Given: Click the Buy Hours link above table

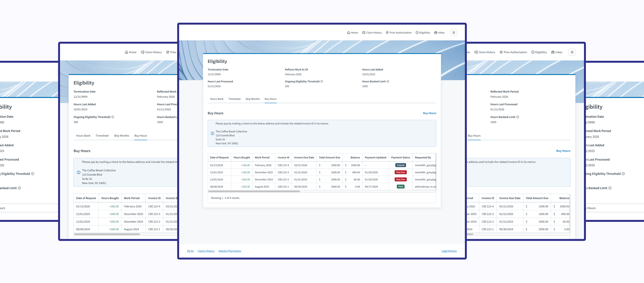Looking at the screenshot, I should pos(429,113).
